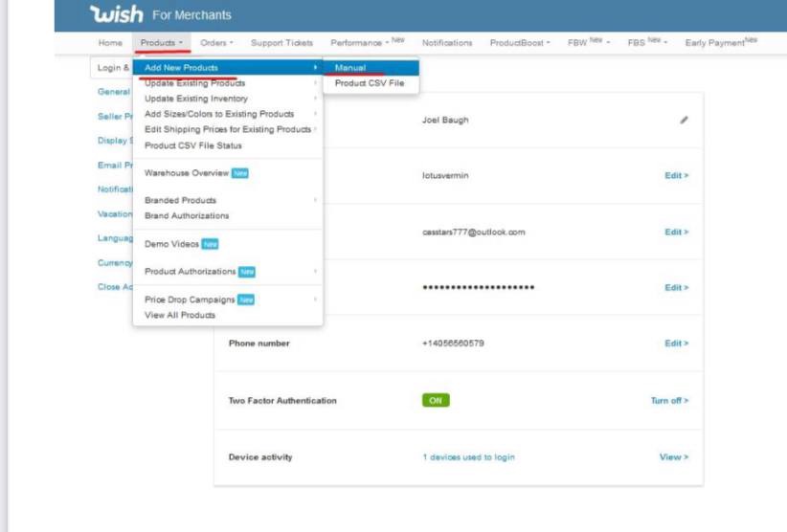Open the Home nav item
The height and width of the screenshot is (532, 787).
(110, 43)
